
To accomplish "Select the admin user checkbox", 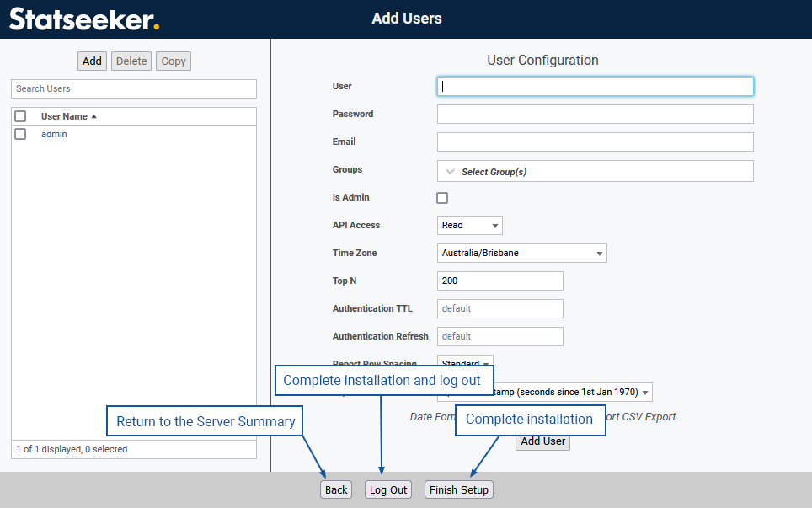I will (x=20, y=134).
